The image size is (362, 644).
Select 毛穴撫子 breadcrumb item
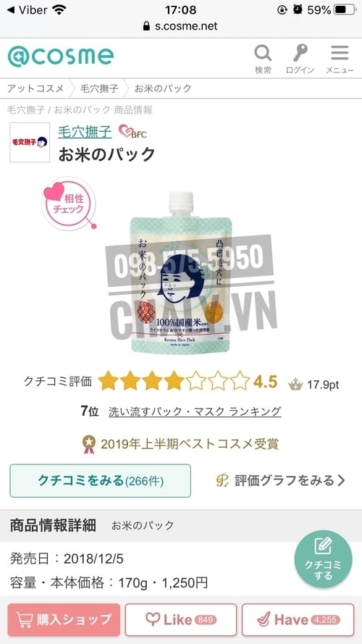pos(98,88)
